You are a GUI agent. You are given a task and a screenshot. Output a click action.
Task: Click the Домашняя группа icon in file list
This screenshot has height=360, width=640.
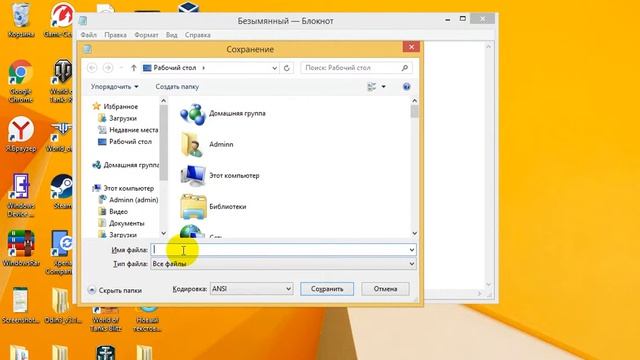(x=193, y=114)
